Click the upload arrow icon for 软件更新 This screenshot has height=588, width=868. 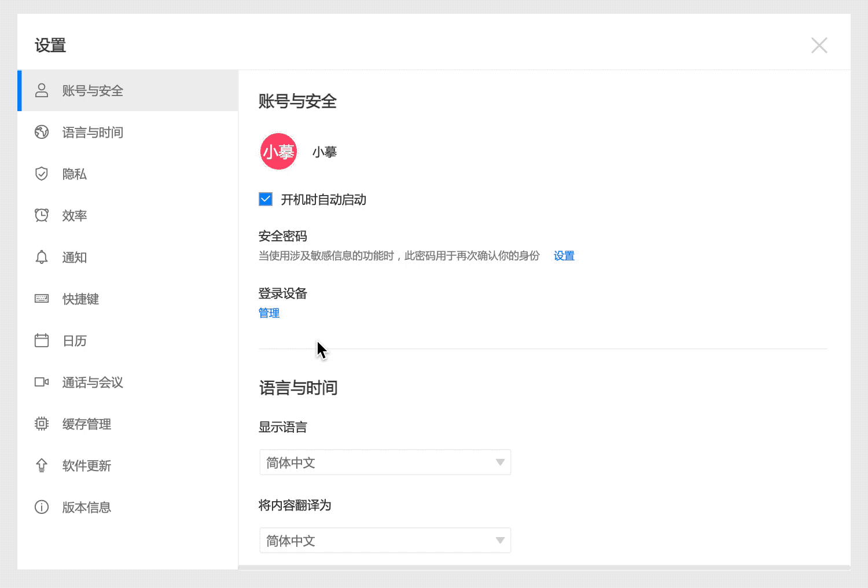tap(42, 465)
